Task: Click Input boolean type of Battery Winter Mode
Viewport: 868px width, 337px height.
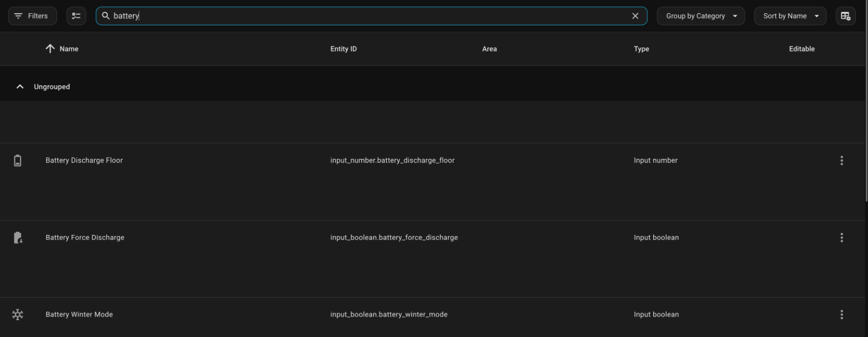Action: [656, 315]
